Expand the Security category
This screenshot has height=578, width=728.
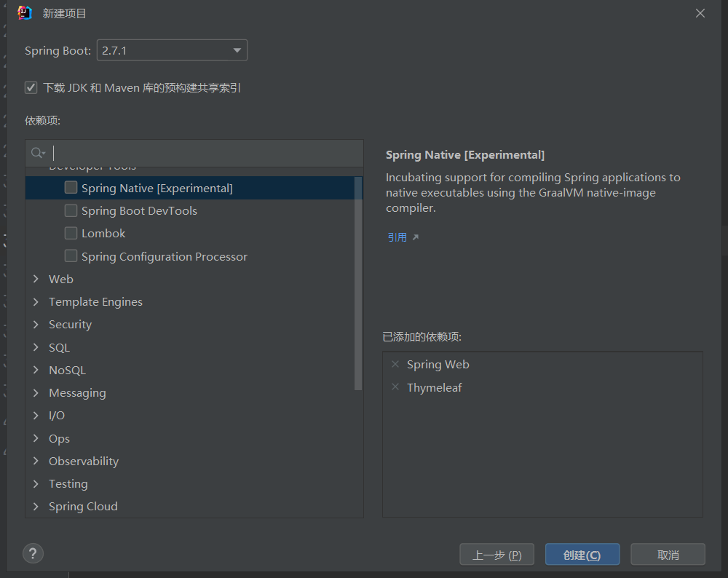[36, 325]
